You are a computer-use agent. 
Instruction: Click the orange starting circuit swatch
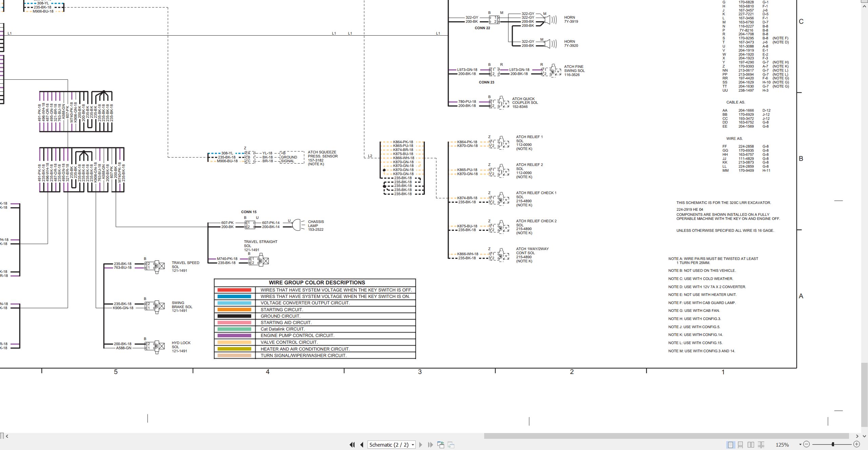[234, 310]
